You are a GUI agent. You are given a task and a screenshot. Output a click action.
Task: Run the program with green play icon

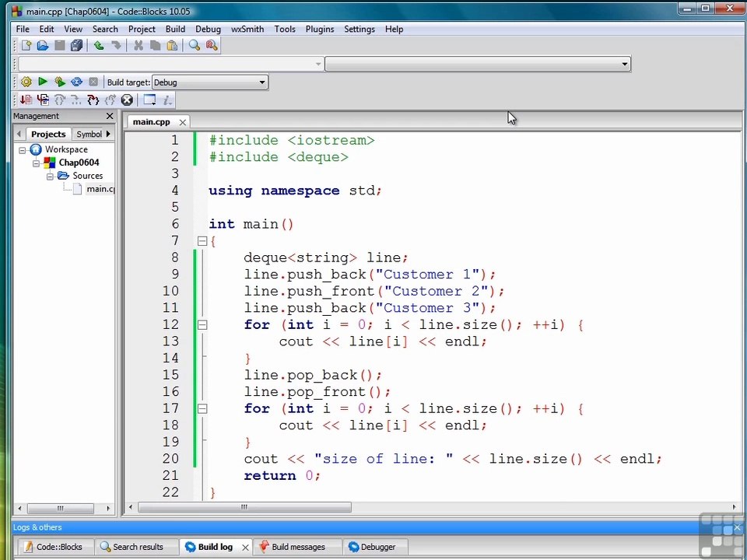(43, 82)
